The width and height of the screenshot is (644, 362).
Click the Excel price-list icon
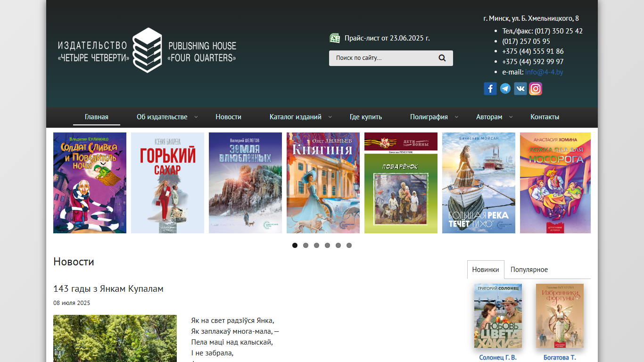coord(335,38)
